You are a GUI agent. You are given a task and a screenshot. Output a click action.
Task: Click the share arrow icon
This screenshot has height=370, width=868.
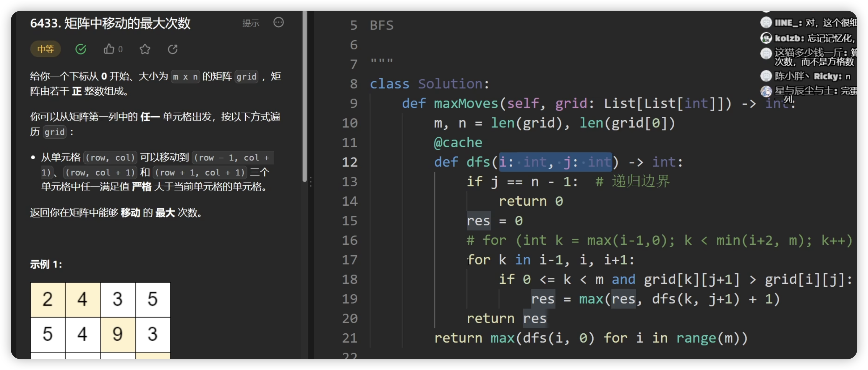tap(173, 49)
